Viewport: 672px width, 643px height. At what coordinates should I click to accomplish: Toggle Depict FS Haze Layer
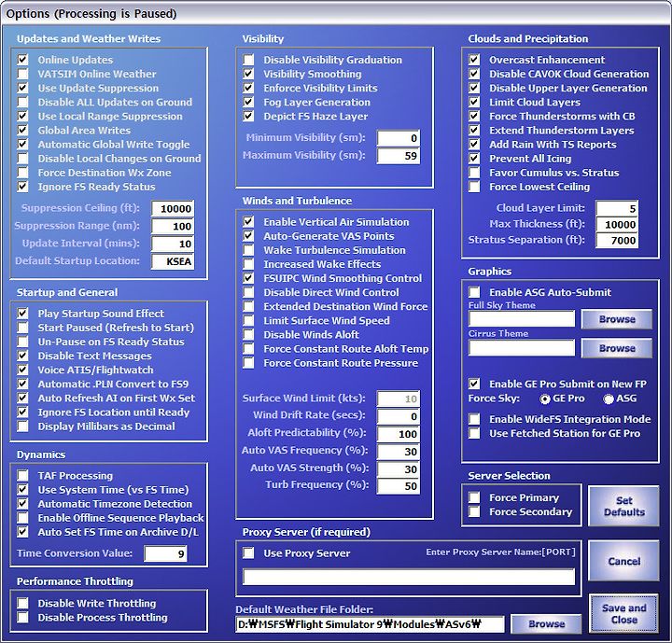(x=248, y=116)
